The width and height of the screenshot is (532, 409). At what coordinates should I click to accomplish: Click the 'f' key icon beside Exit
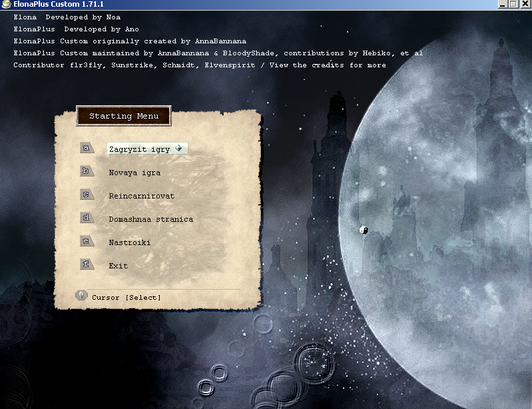[87, 264]
